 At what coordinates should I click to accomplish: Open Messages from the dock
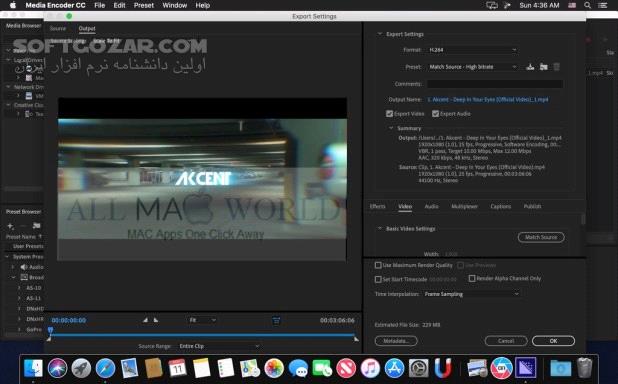tap(298, 369)
